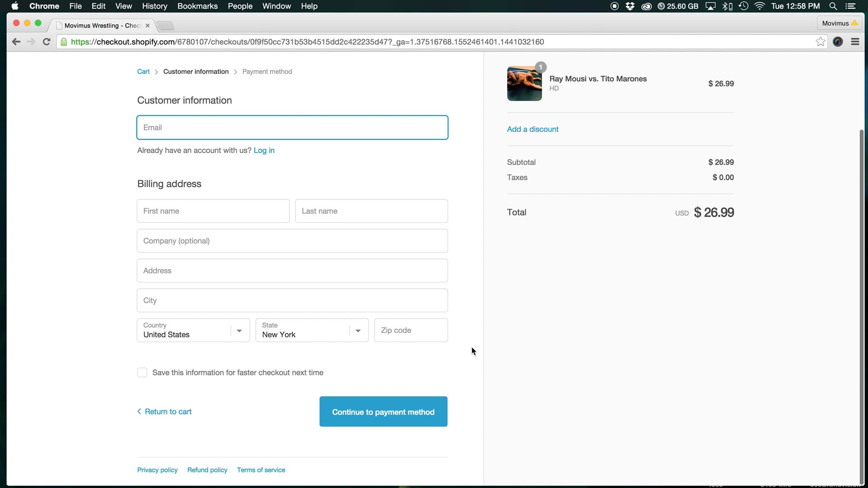Open the Bookmarks menu
Screen dimensions: 868x488
click(197, 6)
